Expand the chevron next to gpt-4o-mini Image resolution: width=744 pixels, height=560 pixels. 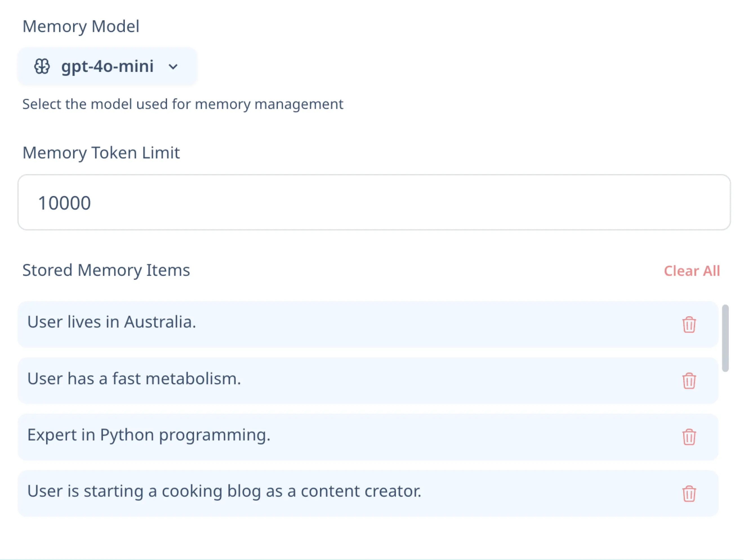coord(173,67)
